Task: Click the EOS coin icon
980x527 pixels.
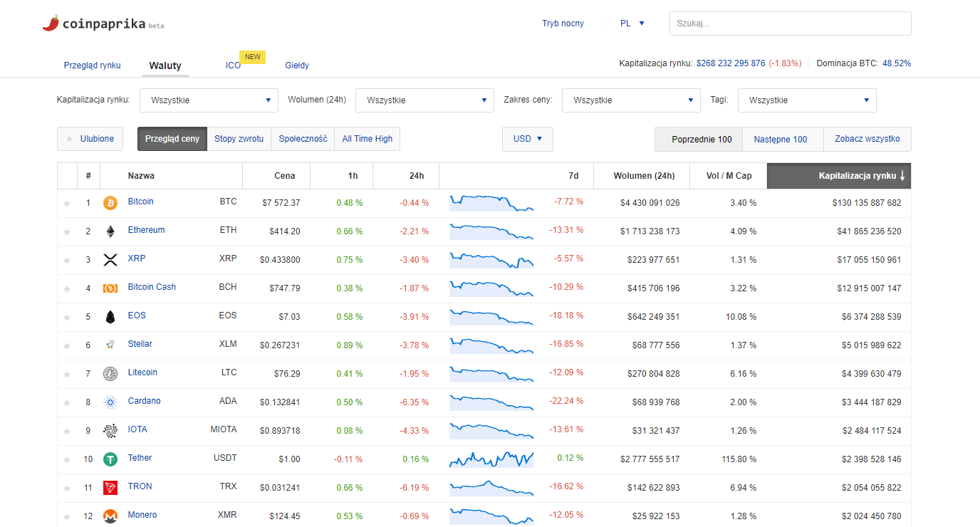Action: click(110, 317)
